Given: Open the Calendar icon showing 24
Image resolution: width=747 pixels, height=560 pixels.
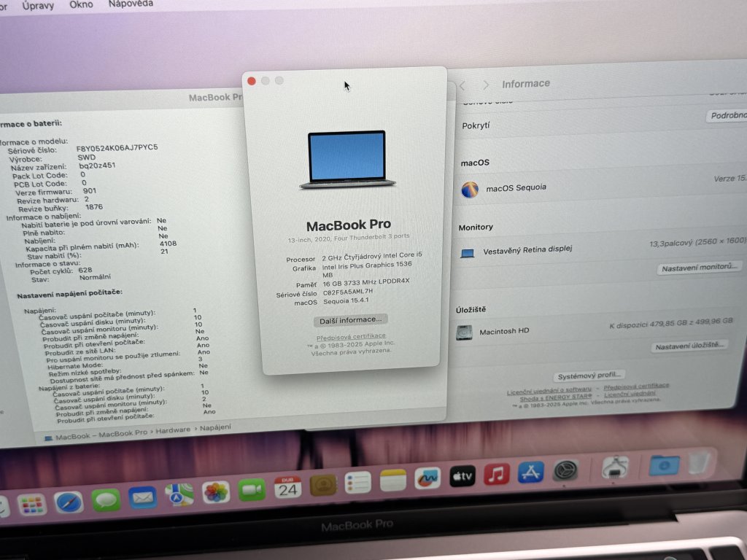Looking at the screenshot, I should point(287,487).
